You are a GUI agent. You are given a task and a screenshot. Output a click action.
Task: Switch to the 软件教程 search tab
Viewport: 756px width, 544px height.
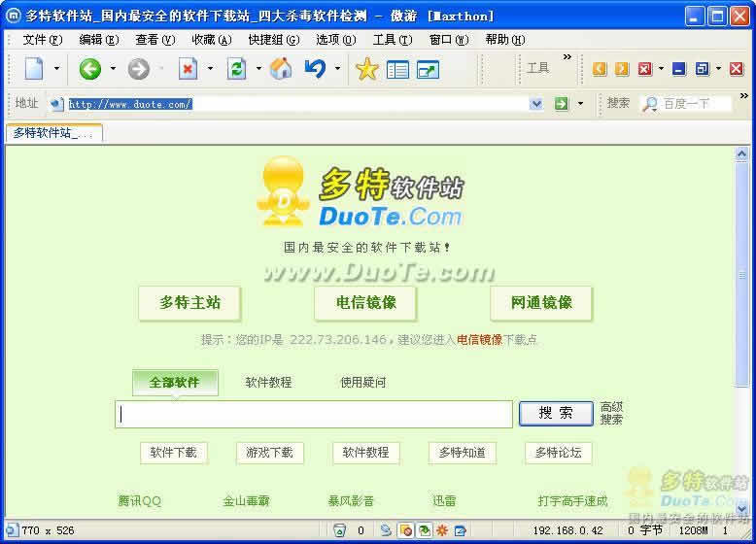268,383
